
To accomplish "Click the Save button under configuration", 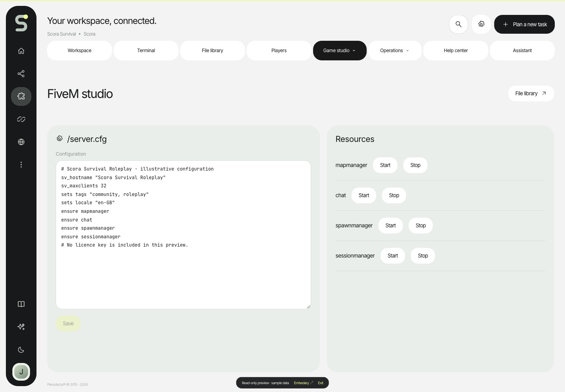I will pyautogui.click(x=68, y=324).
